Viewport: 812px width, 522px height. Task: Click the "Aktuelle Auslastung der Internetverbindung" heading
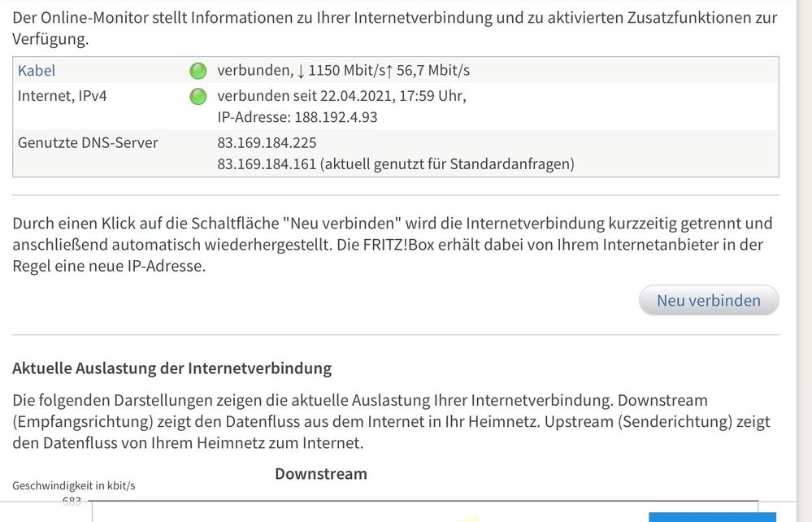(x=172, y=368)
